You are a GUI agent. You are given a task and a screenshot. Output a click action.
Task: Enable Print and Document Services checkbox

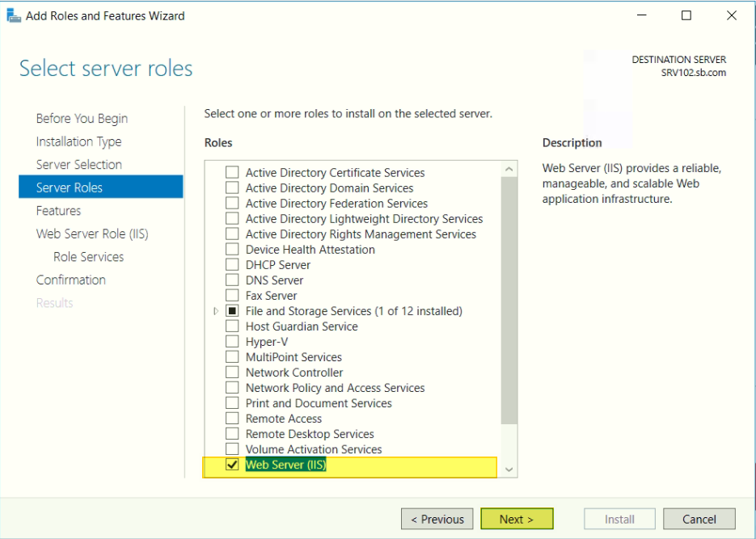232,403
